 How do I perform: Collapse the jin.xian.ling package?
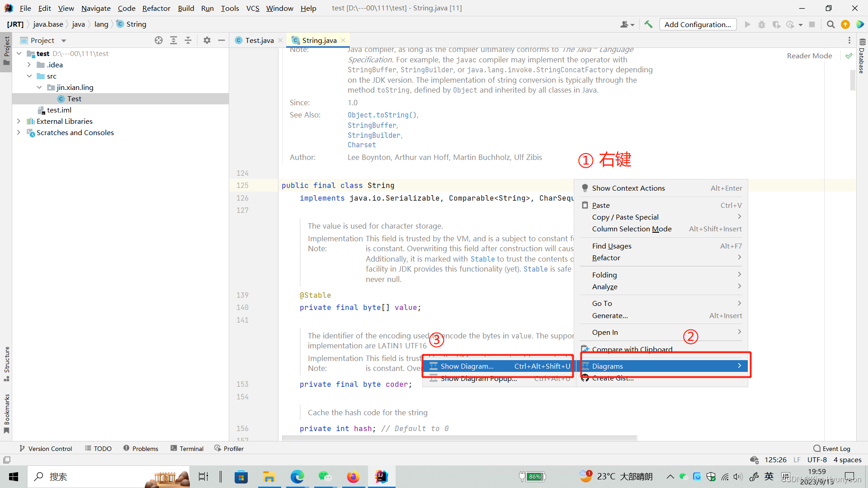[x=40, y=87]
